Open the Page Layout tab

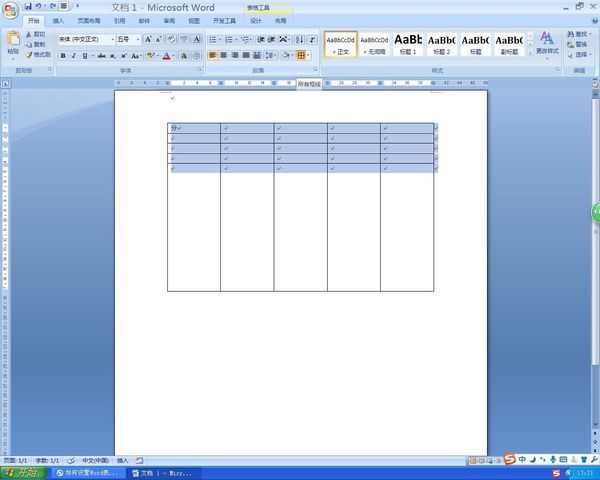click(89, 21)
